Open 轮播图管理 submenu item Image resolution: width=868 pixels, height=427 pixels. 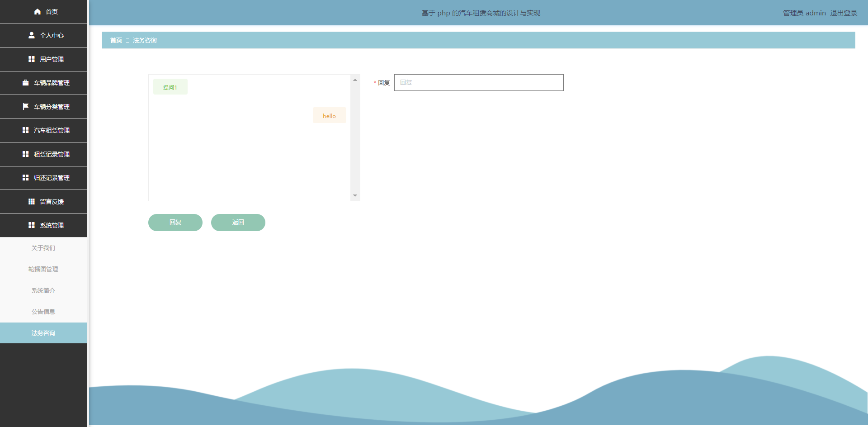(43, 269)
